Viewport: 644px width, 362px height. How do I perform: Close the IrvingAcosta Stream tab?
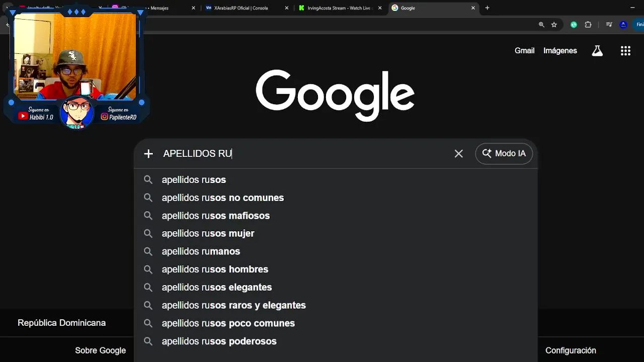click(x=380, y=8)
